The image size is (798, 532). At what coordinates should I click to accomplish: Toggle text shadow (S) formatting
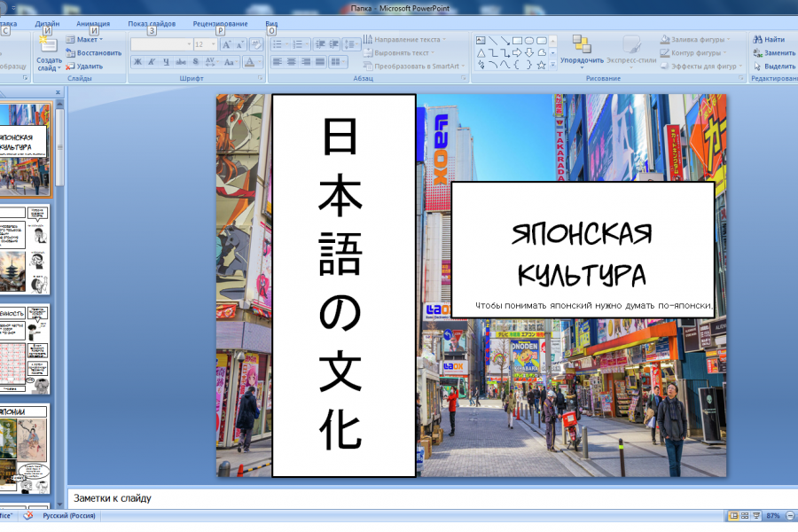pos(195,61)
